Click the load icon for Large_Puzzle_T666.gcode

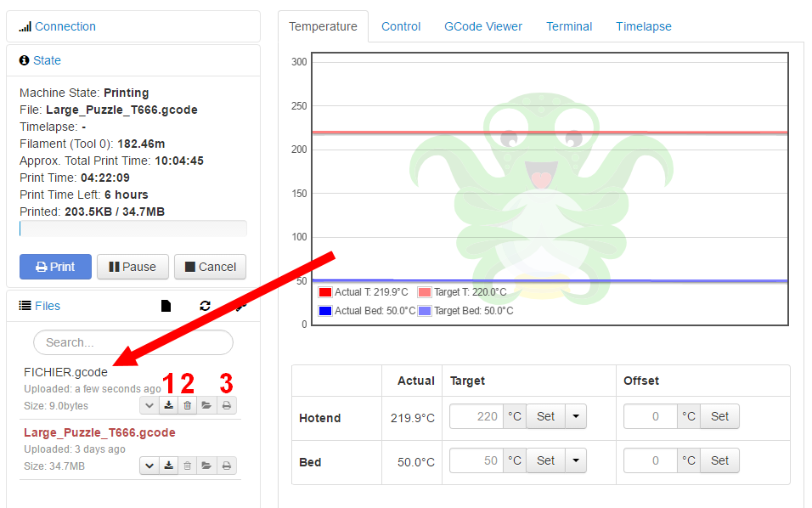206,466
